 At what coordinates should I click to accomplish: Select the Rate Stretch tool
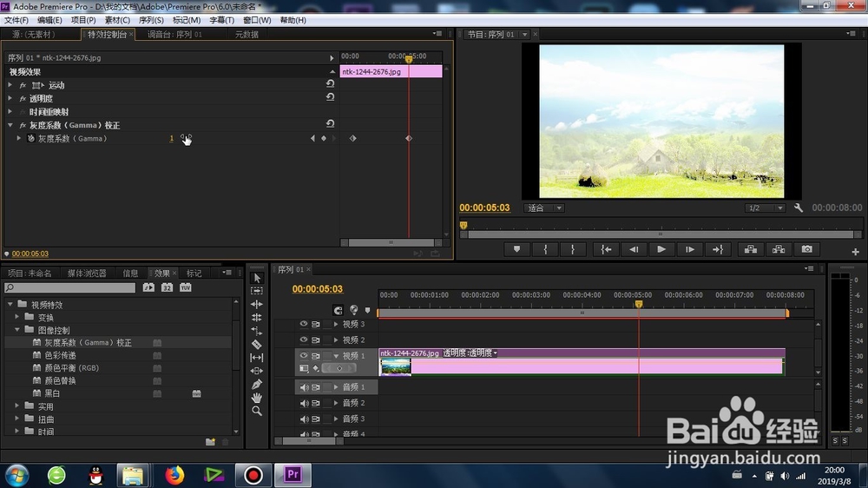257,331
